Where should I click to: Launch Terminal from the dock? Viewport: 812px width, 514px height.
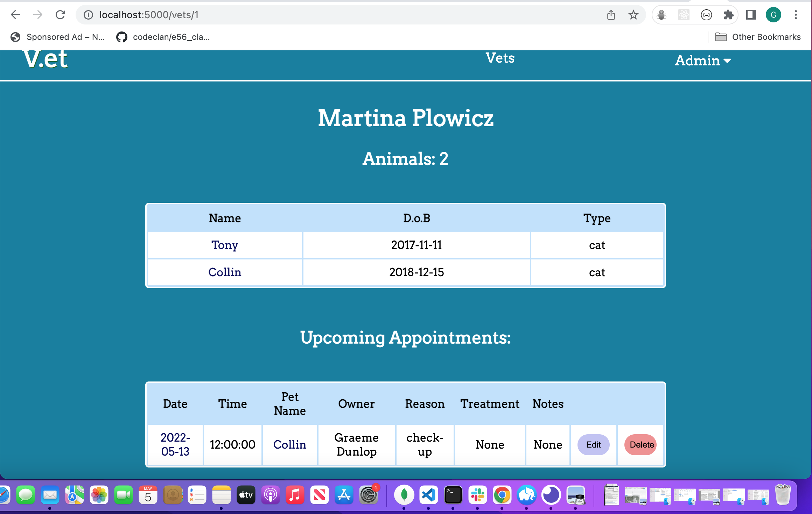(x=453, y=495)
